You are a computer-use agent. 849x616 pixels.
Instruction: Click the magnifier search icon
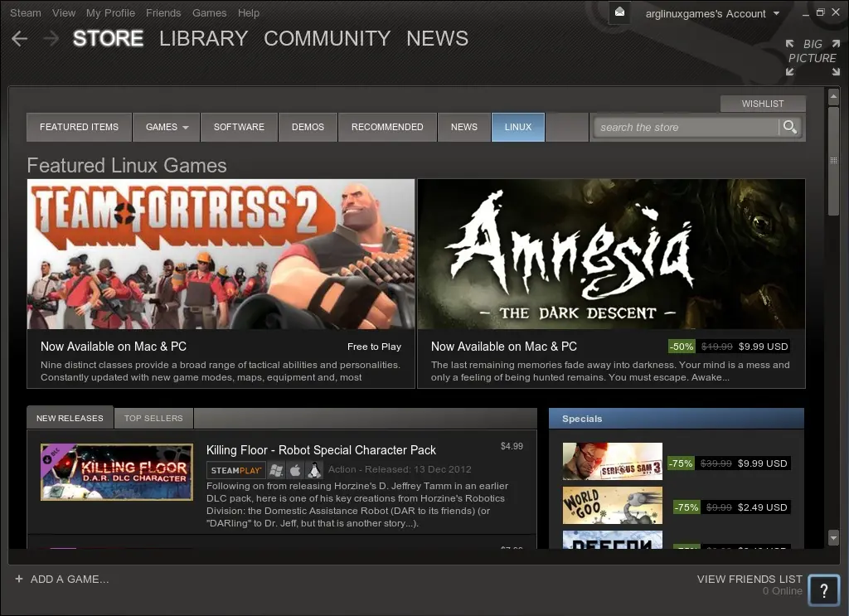[790, 127]
